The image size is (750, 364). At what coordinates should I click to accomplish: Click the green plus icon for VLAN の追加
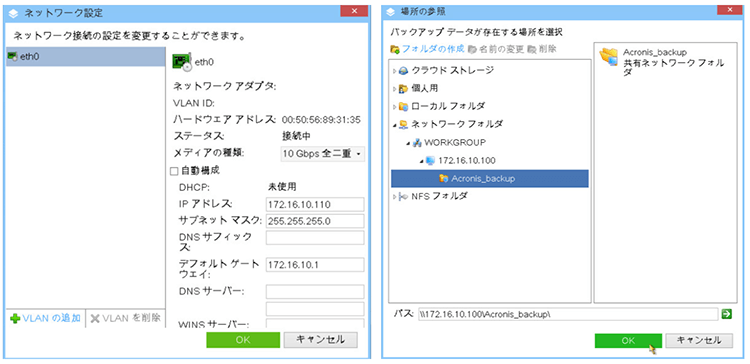(15, 319)
